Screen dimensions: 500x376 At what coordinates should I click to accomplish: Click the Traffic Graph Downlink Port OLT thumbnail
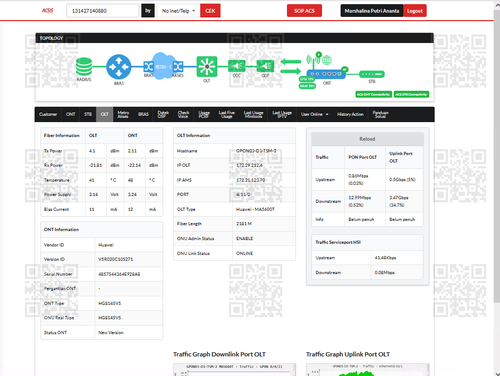[234, 370]
